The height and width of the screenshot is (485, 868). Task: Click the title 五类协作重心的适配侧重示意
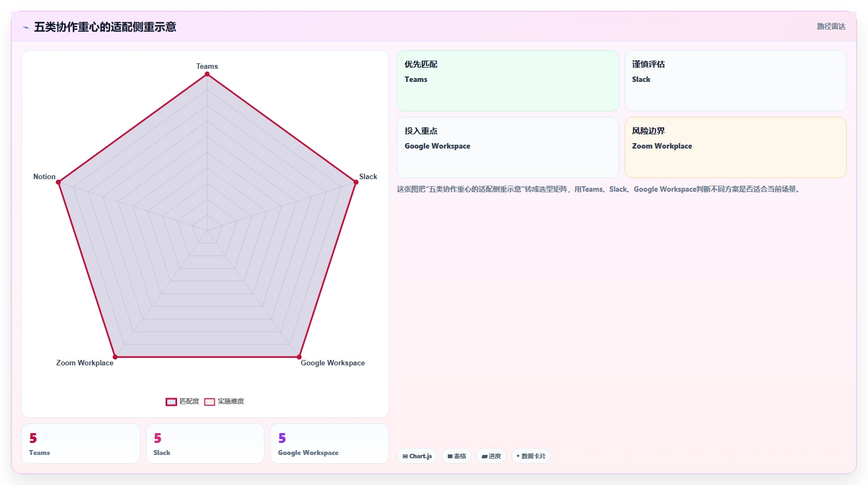105,27
